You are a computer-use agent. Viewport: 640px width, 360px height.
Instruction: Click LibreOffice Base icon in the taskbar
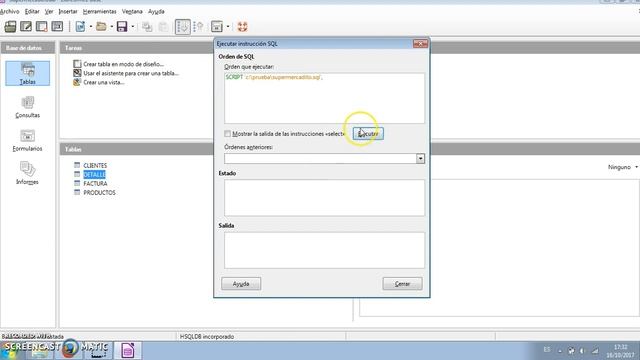pyautogui.click(x=128, y=350)
